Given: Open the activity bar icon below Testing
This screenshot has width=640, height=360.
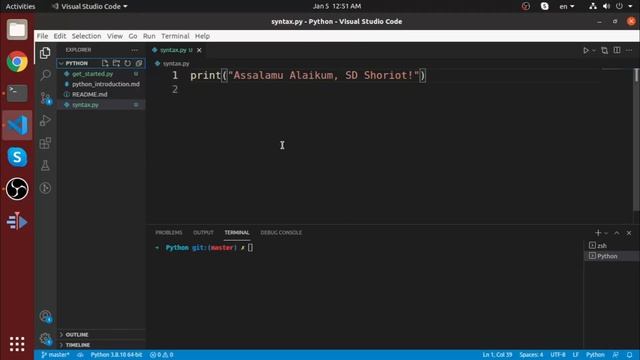Looking at the screenshot, I should pyautogui.click(x=45, y=188).
